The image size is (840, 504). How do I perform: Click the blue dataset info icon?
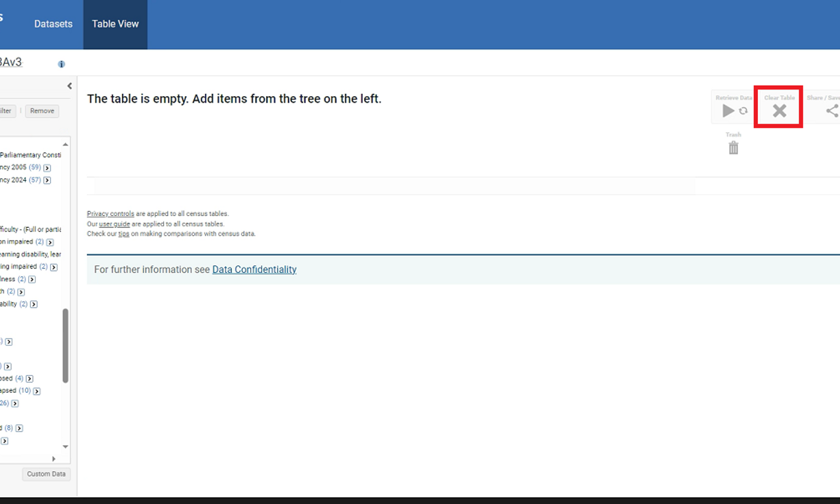pos(61,64)
